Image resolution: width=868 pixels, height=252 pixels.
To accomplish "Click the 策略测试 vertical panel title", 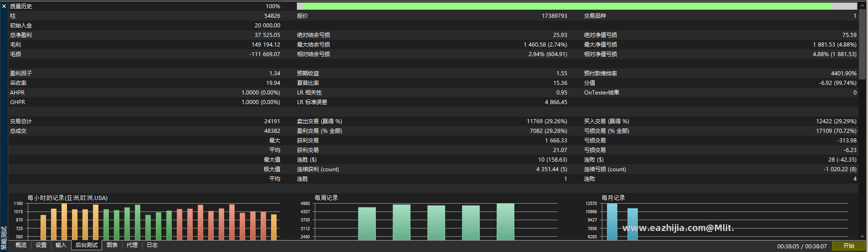I will coord(4,237).
